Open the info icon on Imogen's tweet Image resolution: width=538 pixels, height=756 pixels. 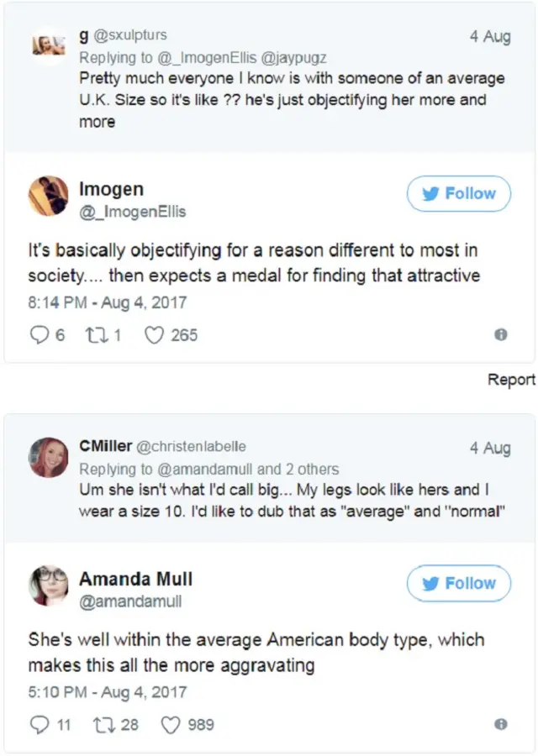click(501, 334)
